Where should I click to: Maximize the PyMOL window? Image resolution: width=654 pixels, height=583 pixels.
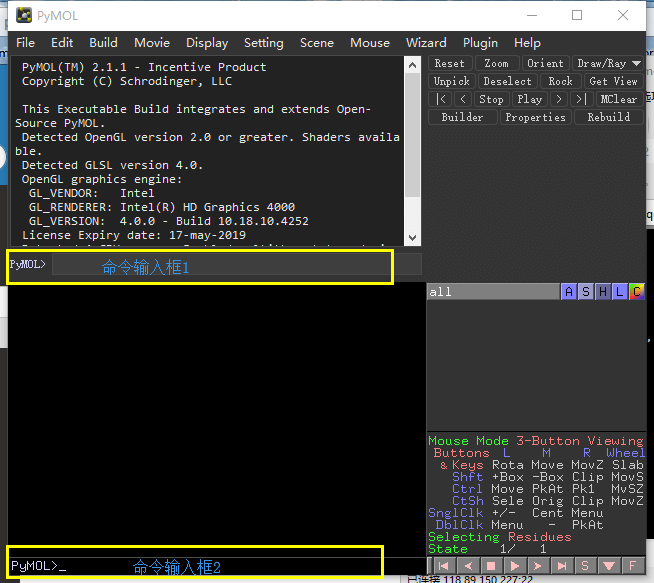click(577, 15)
